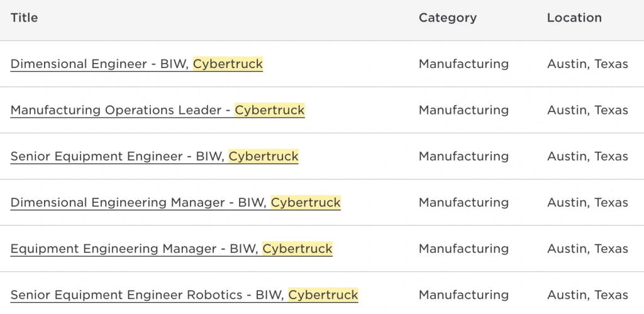Click Austin, Texas in Dimensional Engineering Manager row

[587, 203]
